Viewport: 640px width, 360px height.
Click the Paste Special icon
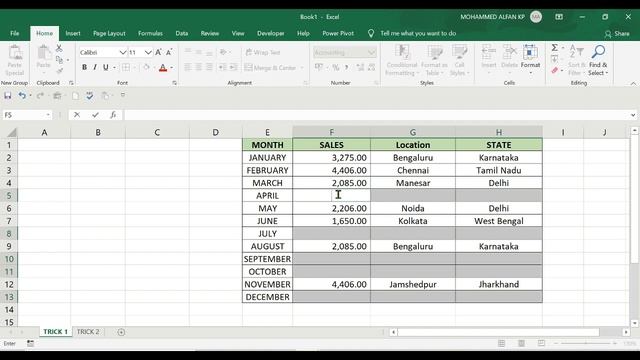[15, 61]
